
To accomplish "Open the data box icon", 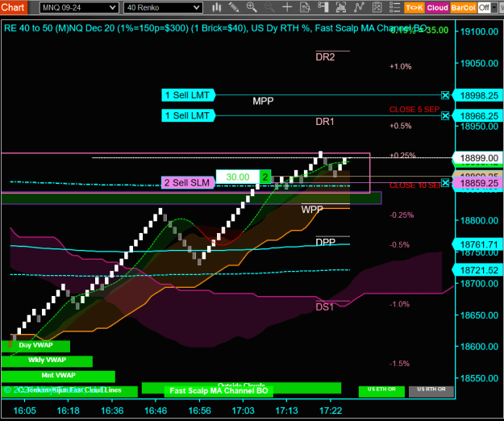I will coord(305,7).
